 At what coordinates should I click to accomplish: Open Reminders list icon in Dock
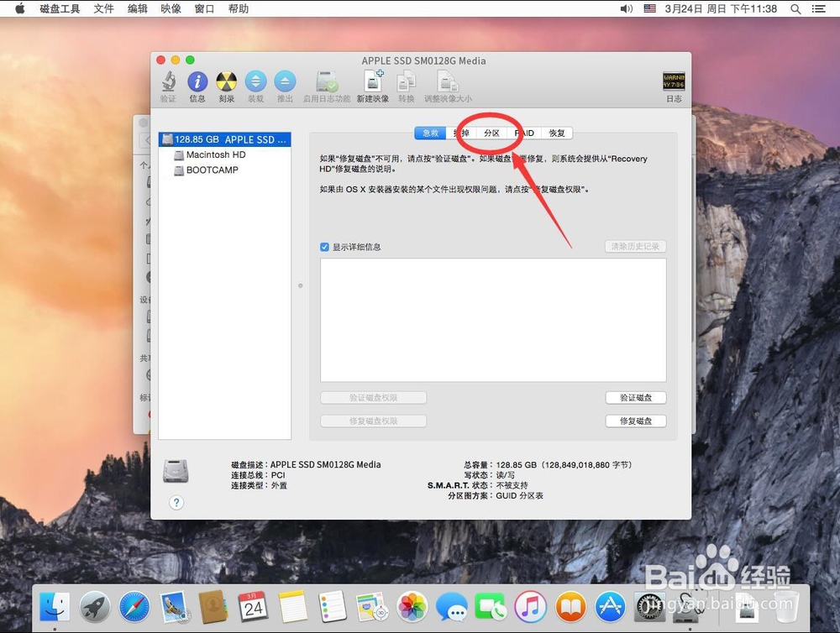coord(333,607)
